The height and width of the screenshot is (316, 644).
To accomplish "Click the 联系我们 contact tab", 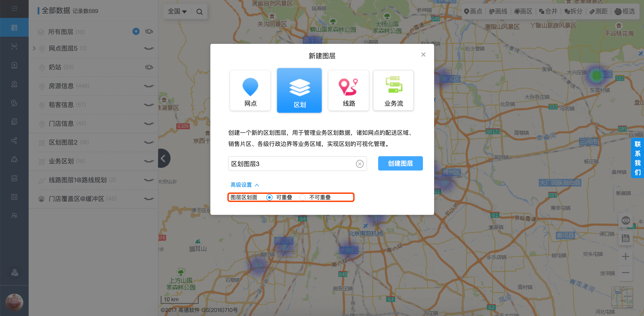I will pyautogui.click(x=638, y=158).
